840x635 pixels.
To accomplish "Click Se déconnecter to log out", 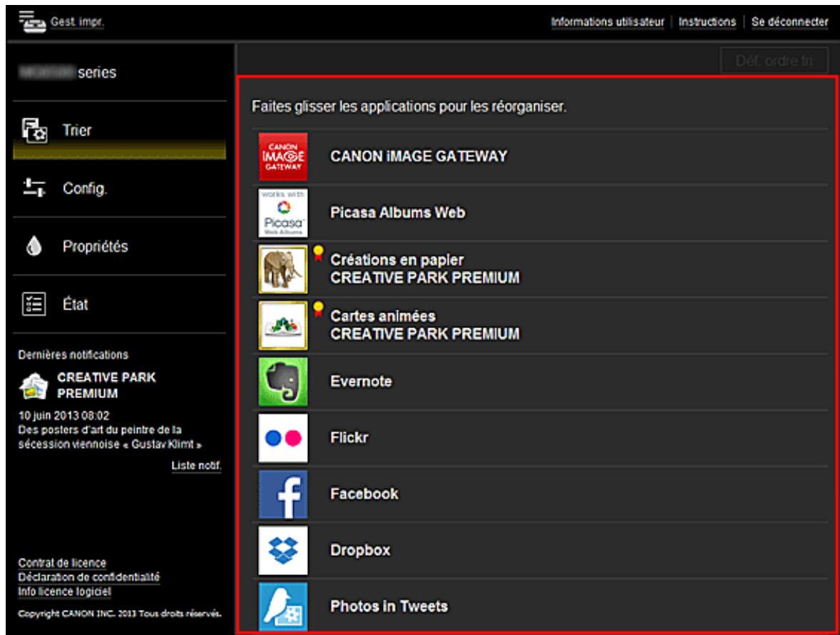I will (789, 22).
